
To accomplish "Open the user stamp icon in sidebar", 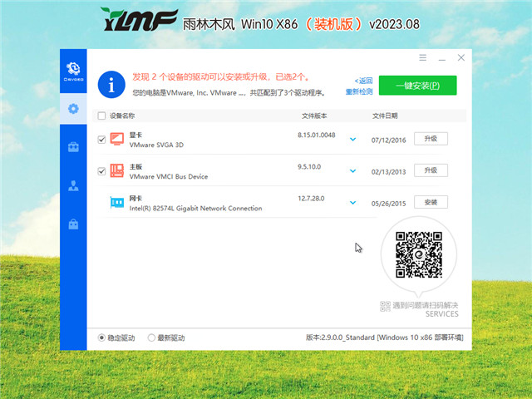I will (x=73, y=185).
